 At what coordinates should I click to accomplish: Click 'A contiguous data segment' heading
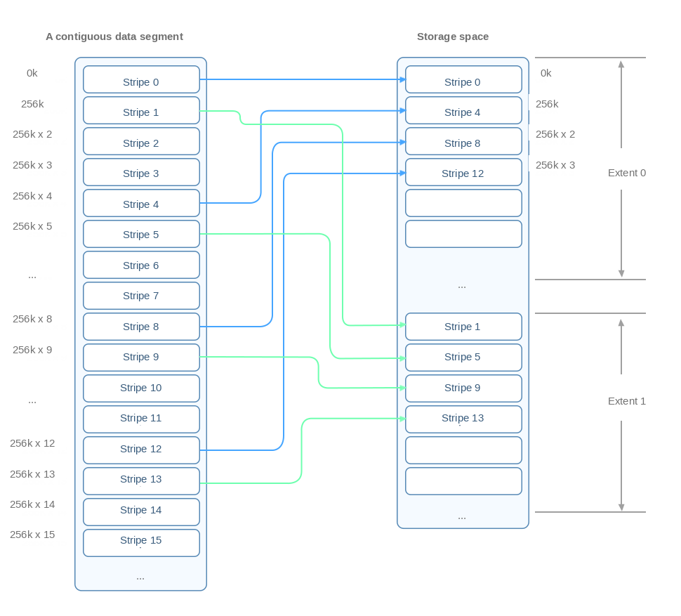(114, 37)
